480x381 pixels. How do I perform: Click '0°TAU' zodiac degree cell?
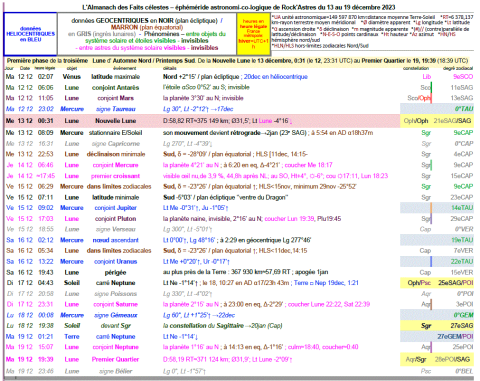(464, 109)
